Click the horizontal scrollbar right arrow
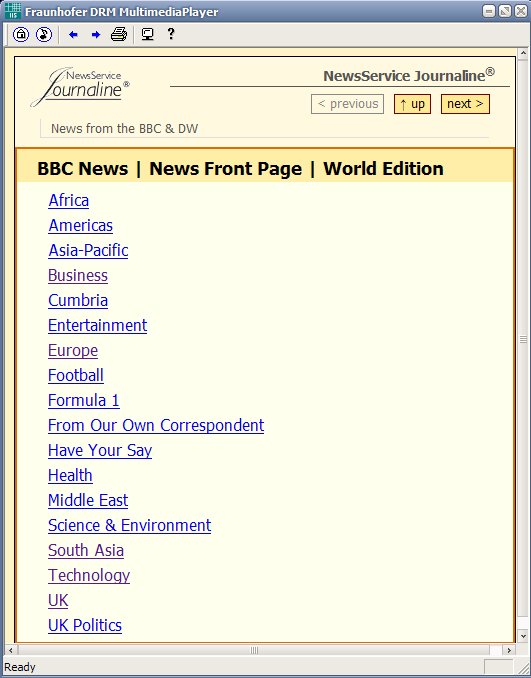 tap(509, 650)
